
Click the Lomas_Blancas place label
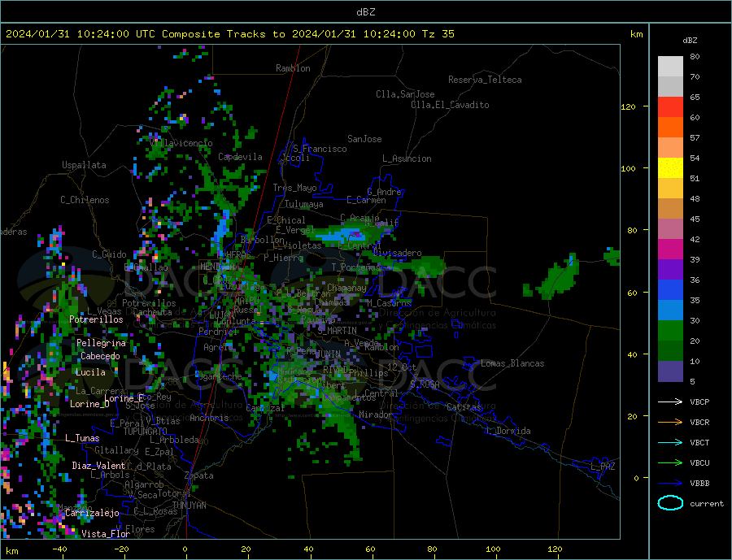click(x=512, y=363)
